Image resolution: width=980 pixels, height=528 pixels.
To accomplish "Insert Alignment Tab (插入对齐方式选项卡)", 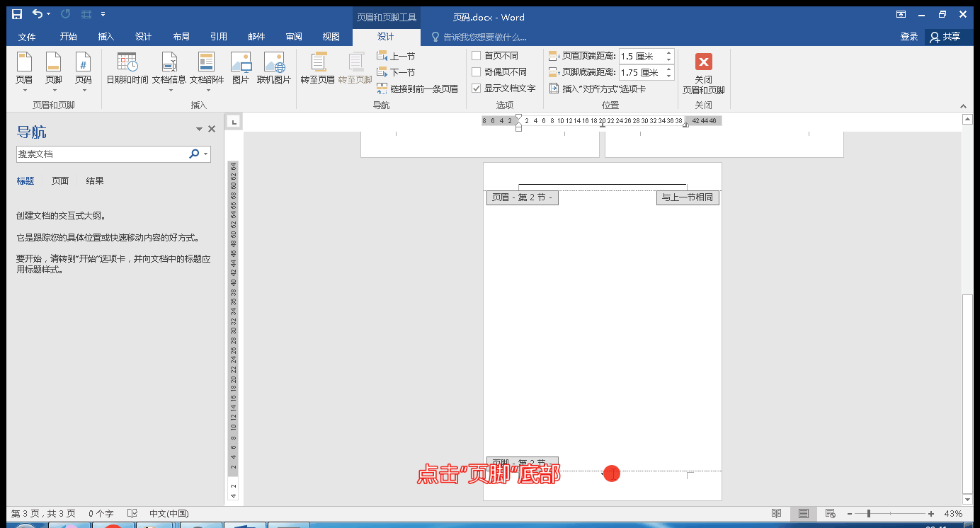I will click(x=597, y=88).
